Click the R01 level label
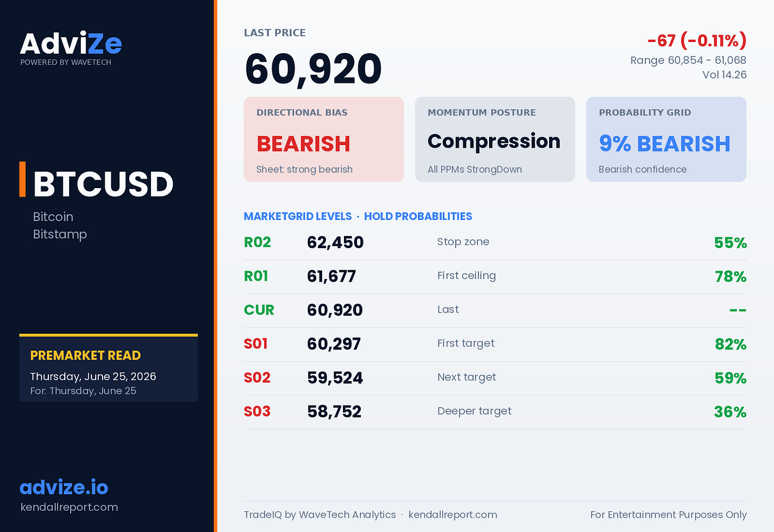 click(256, 276)
